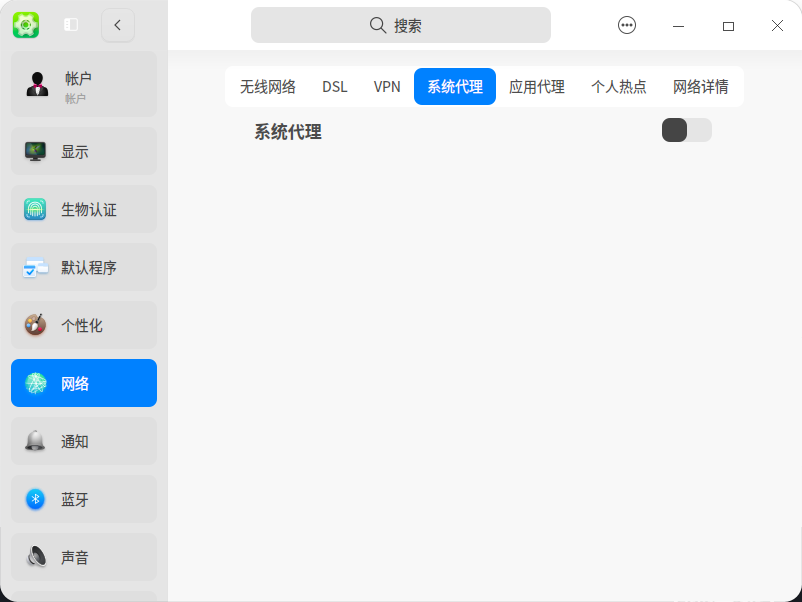Open the Personalization (个性化) brush icon
The image size is (802, 602).
tap(38, 324)
